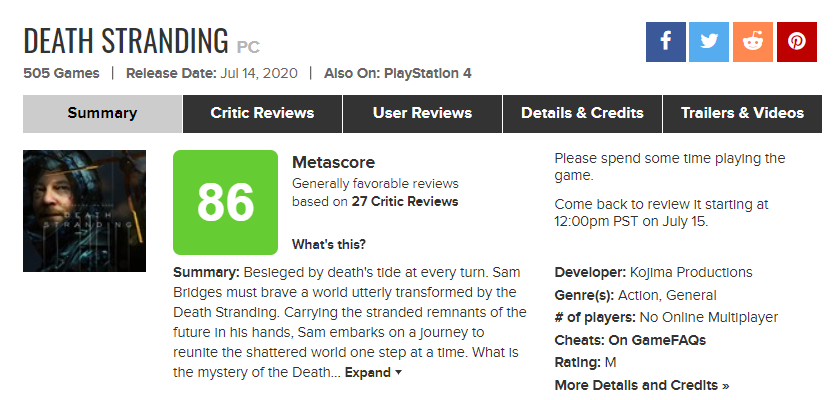Open the 505 Games publisher link
This screenshot has width=837, height=400.
click(x=60, y=73)
